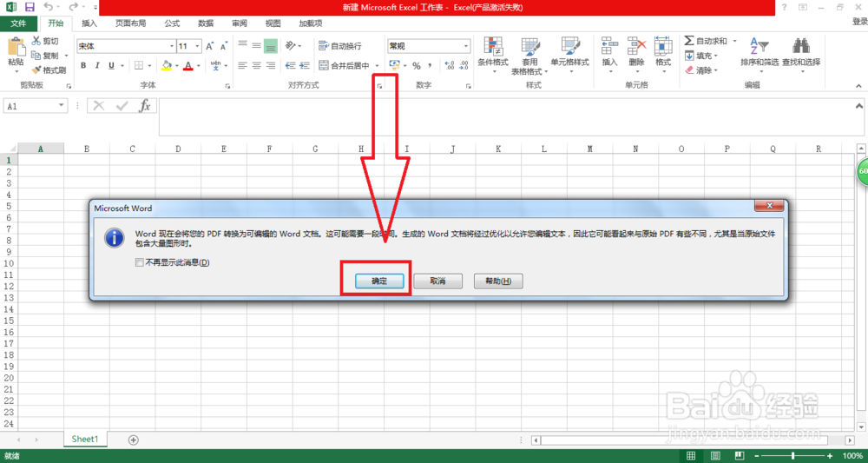
Task: Click the 确定 button in Word dialog
Action: pos(379,281)
